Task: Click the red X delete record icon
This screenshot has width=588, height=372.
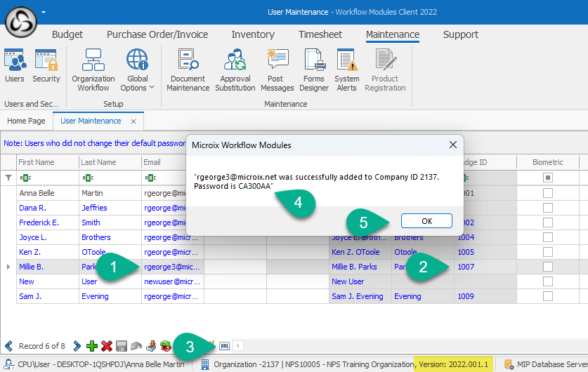Action: click(x=107, y=346)
